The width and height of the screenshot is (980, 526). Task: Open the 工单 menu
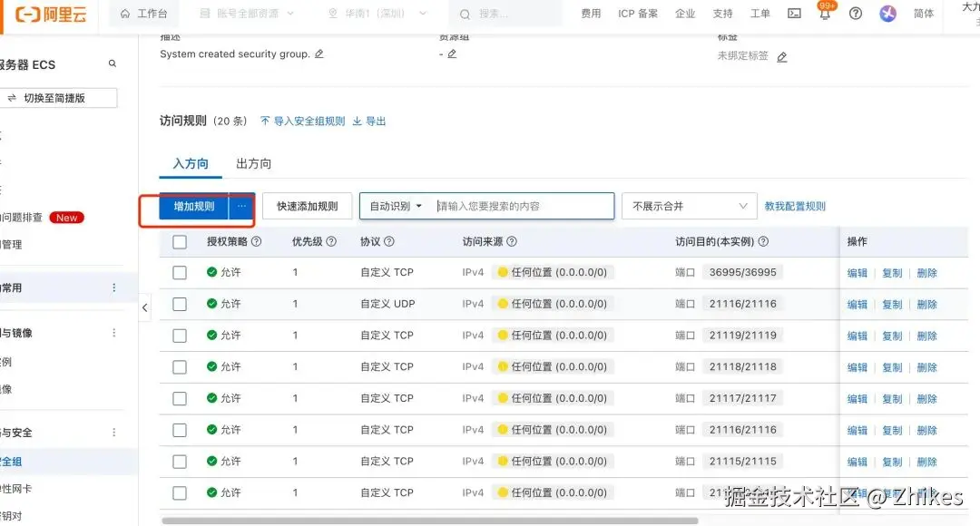(x=760, y=13)
